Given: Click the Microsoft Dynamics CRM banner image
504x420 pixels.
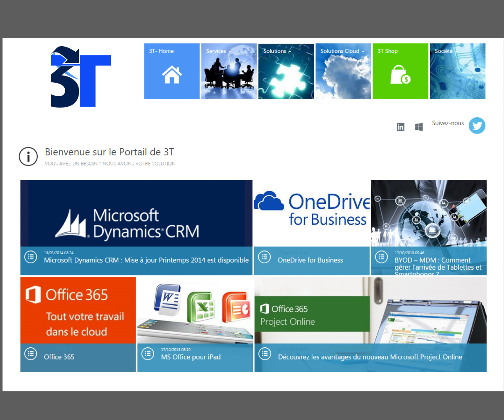Looking at the screenshot, I should point(136,213).
